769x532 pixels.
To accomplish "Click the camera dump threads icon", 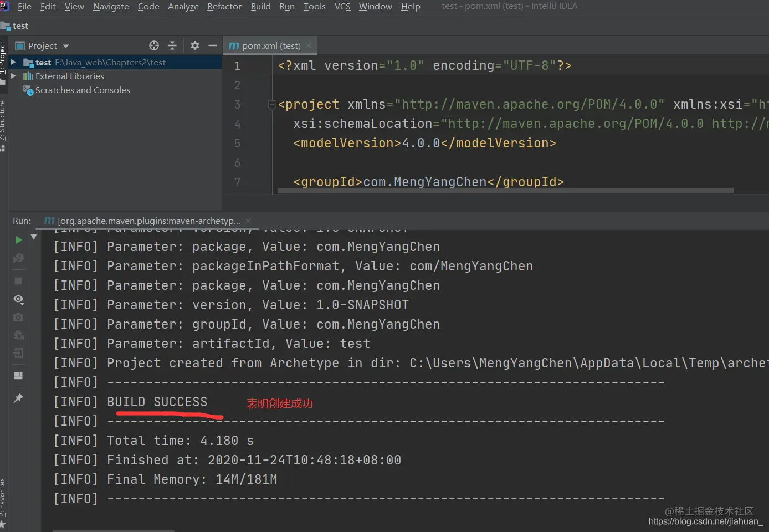I will [18, 317].
